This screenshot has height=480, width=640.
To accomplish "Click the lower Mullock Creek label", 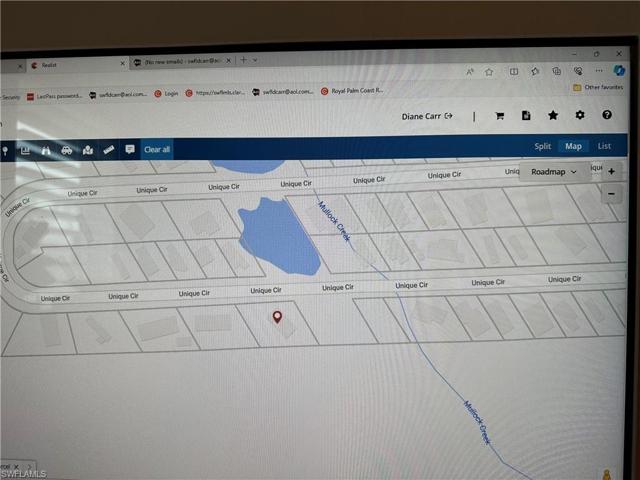I will [x=477, y=422].
